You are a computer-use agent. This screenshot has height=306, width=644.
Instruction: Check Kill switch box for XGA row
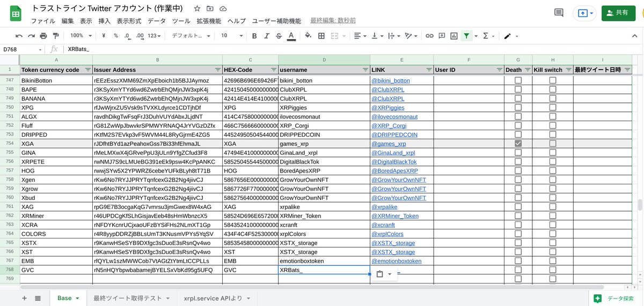553,144
